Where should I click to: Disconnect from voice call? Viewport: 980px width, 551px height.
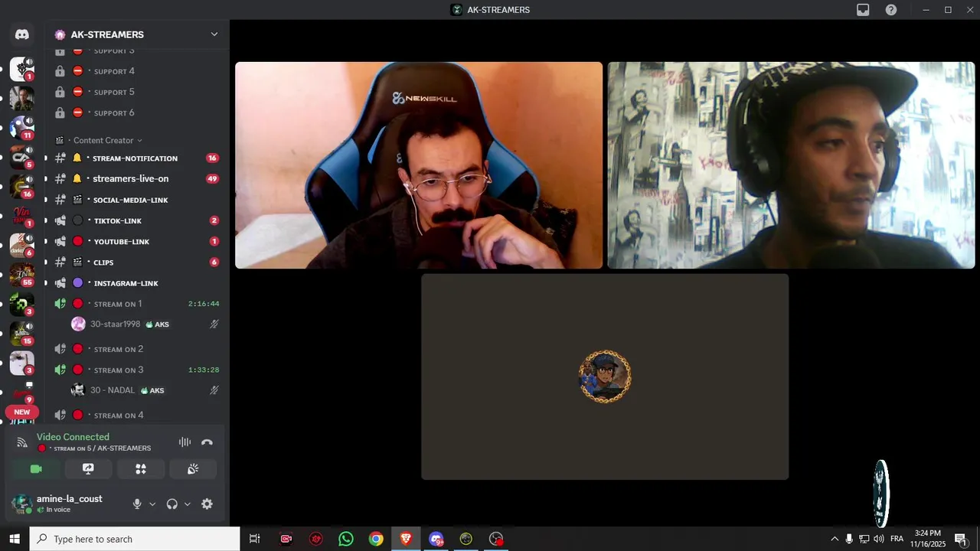[x=207, y=442]
